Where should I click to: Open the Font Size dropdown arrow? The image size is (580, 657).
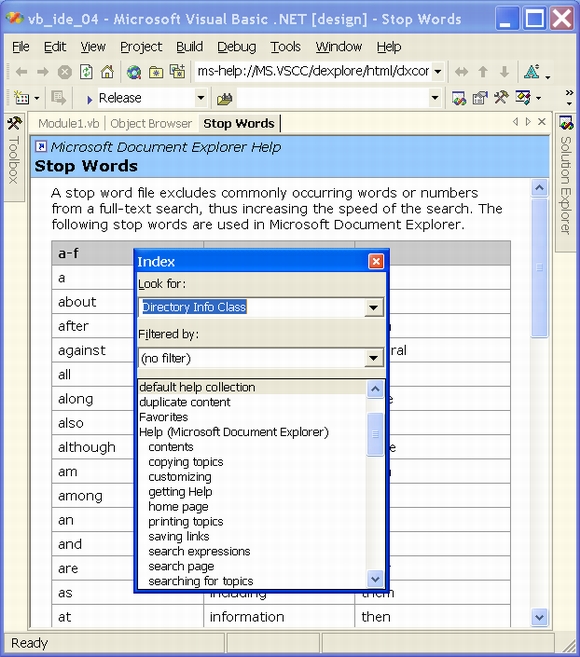(547, 77)
